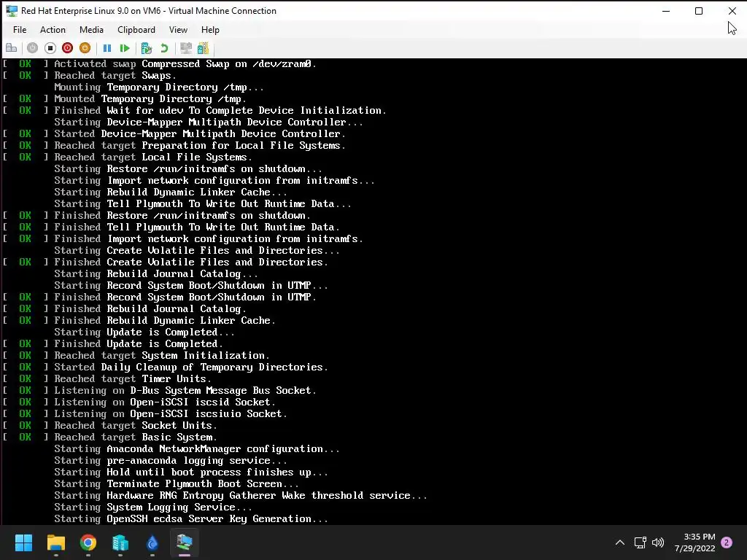Image resolution: width=747 pixels, height=560 pixels.
Task: Open Hyper-V Manager taskbar icon
Action: coord(120,542)
